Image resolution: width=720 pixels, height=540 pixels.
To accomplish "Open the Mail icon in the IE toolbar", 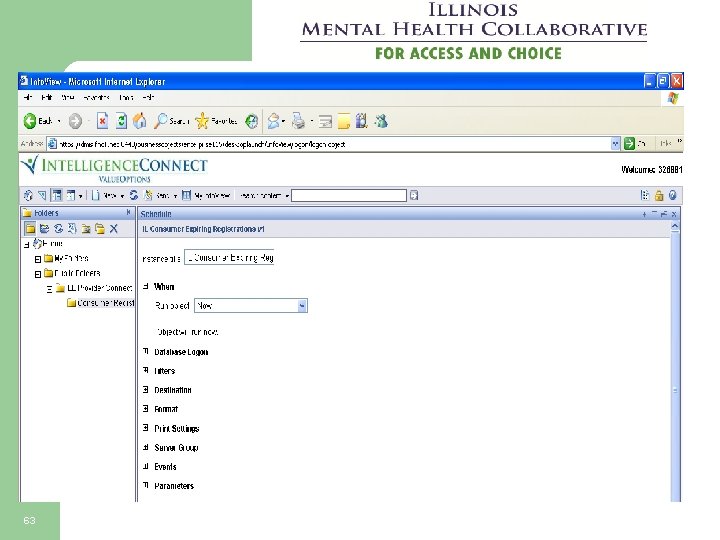I will (x=274, y=121).
